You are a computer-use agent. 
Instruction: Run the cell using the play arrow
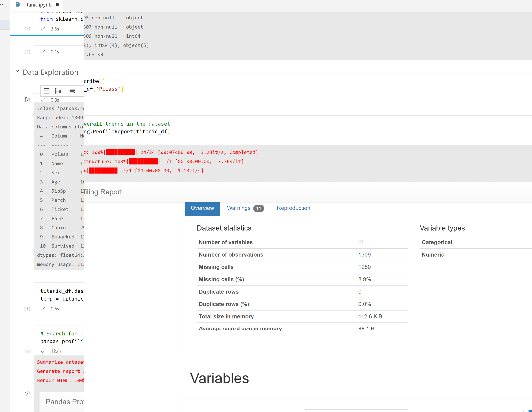[x=27, y=100]
